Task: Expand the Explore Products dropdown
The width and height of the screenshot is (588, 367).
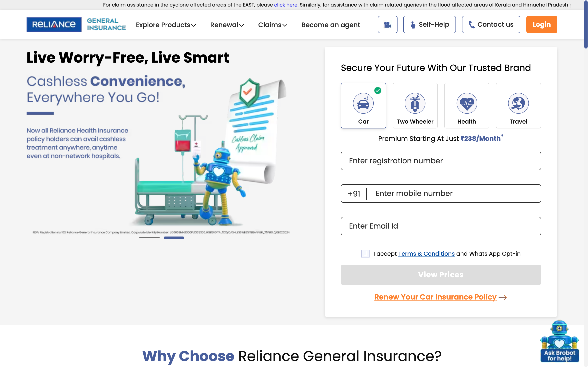Action: (x=166, y=24)
